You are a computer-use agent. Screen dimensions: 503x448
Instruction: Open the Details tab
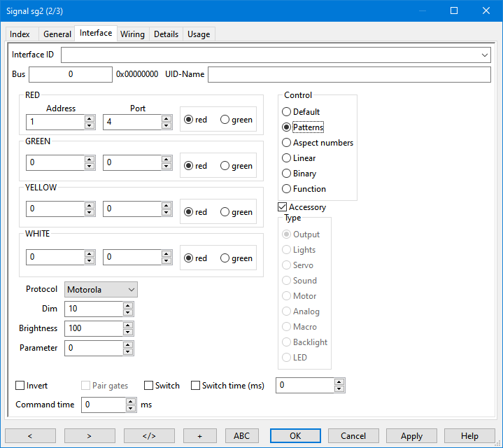point(166,34)
